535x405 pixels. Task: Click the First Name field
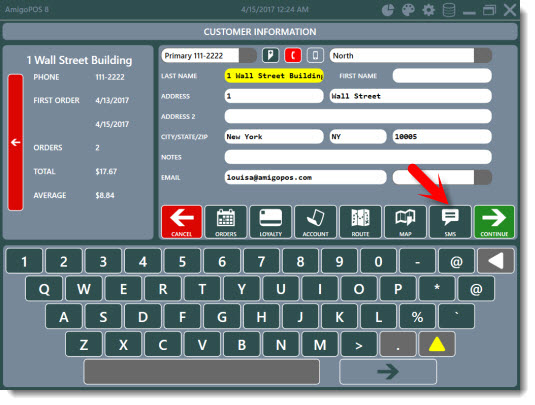(x=442, y=76)
